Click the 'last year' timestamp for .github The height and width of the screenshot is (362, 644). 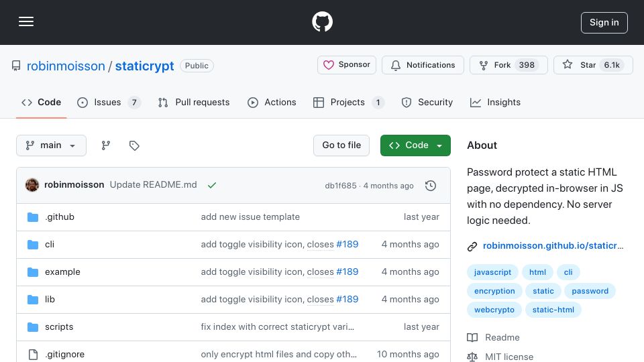coord(421,217)
